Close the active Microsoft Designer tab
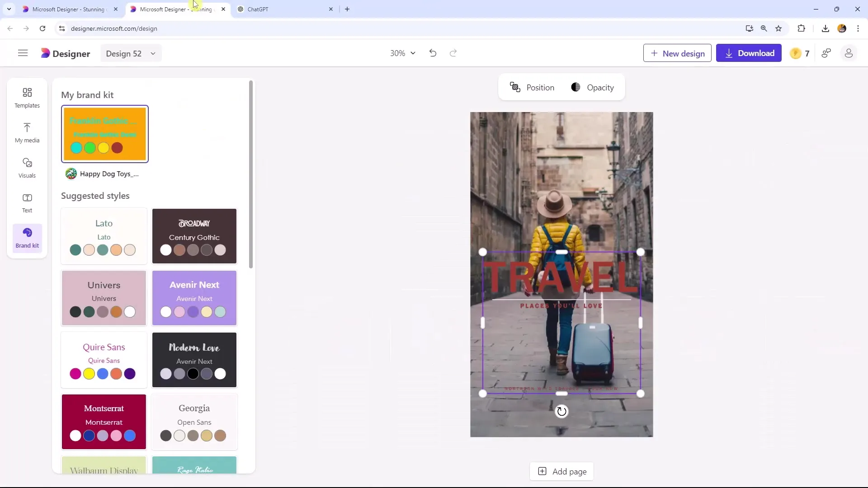Screen dimensions: 868x488 point(223,9)
